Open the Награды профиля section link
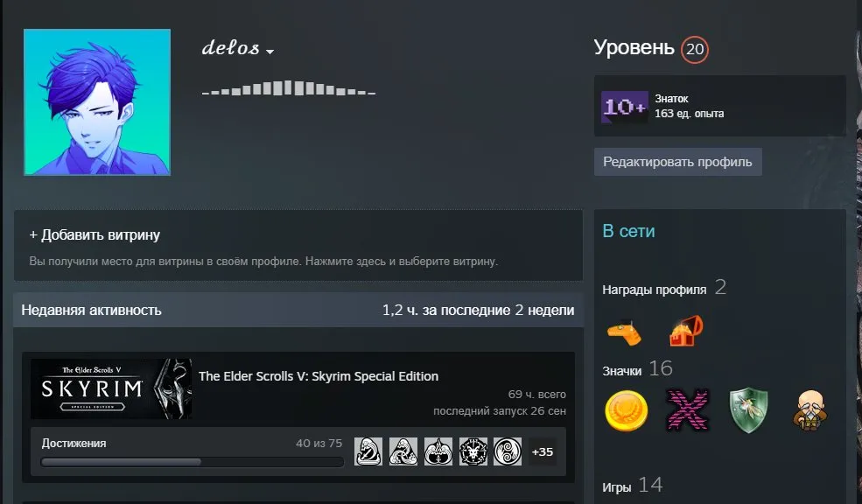 (655, 290)
